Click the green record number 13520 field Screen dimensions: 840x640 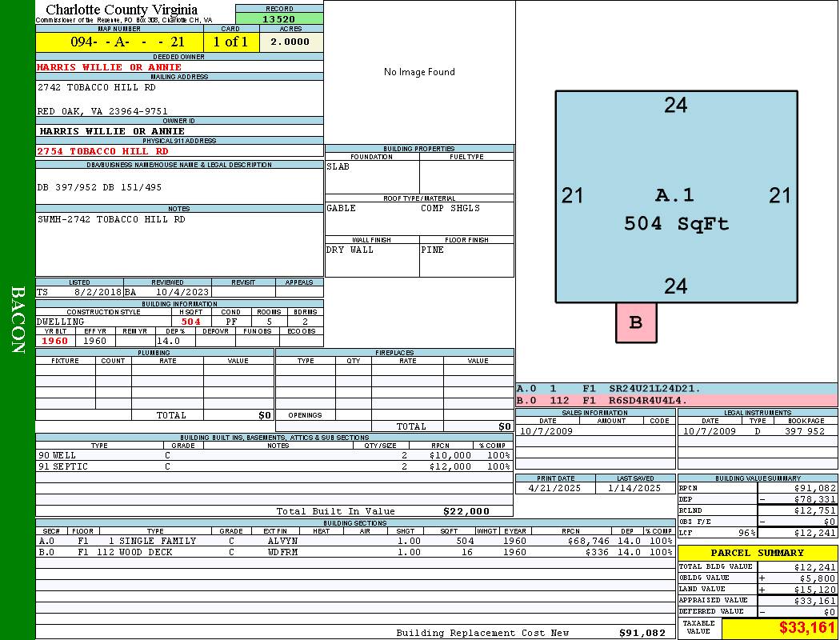coord(279,19)
